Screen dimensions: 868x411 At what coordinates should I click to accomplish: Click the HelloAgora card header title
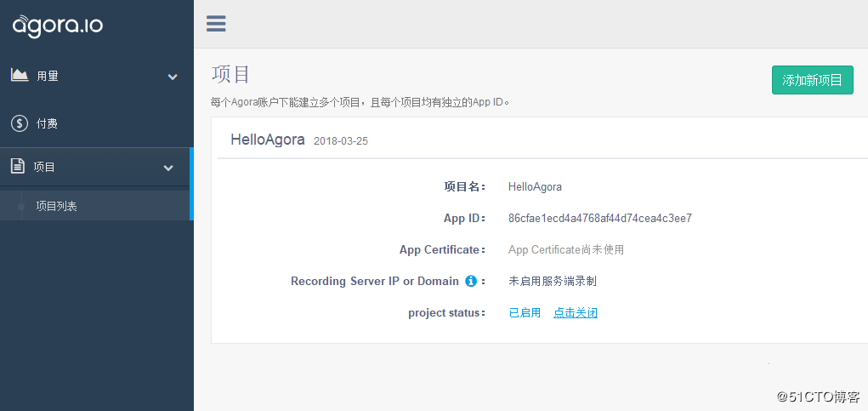(x=268, y=140)
